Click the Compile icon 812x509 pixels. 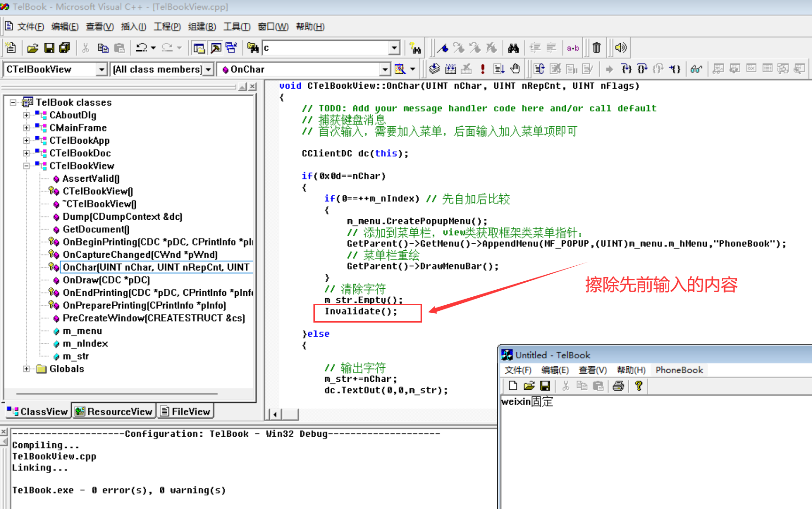coord(435,69)
